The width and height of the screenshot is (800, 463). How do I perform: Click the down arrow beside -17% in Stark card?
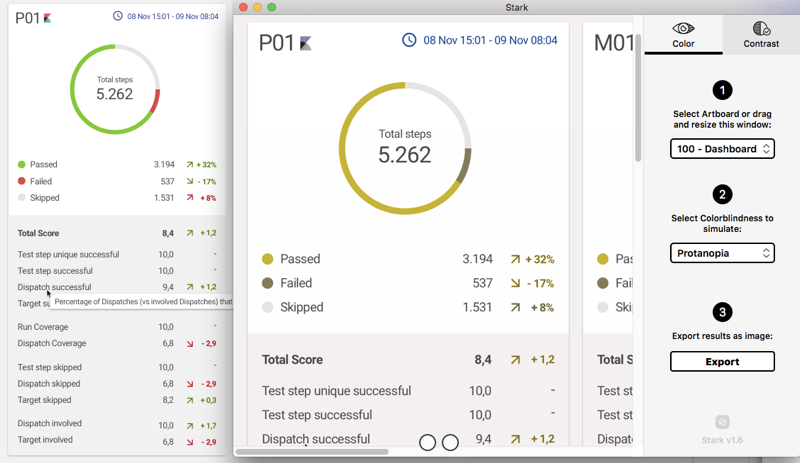click(515, 283)
